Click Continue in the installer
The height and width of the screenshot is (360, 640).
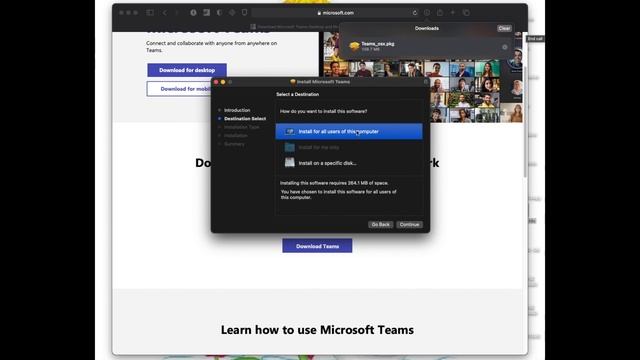[409, 224]
